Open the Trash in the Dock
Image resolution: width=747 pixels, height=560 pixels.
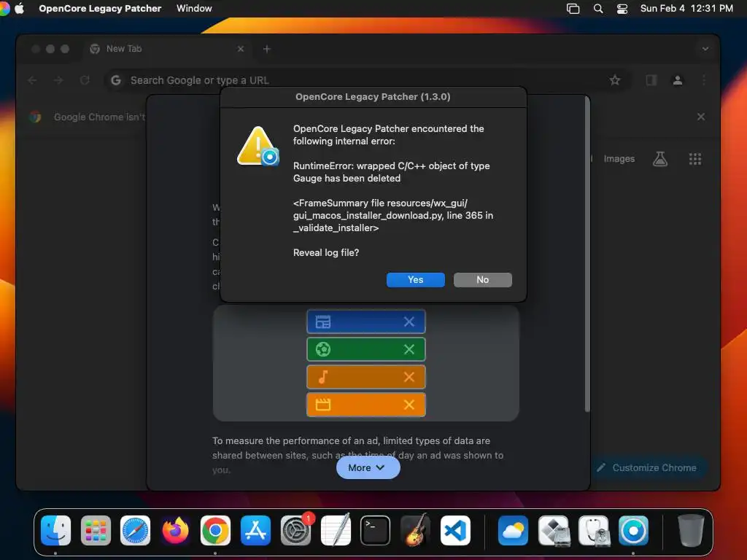(x=691, y=530)
